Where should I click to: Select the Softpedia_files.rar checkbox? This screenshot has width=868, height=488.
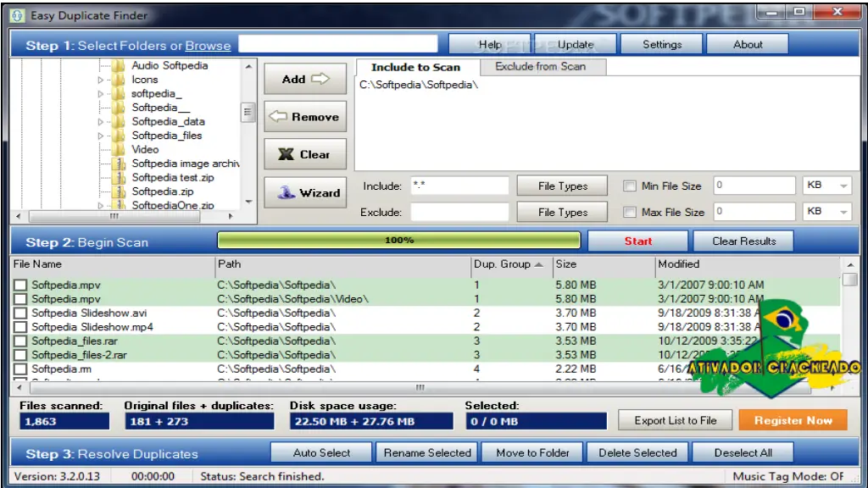pos(20,341)
